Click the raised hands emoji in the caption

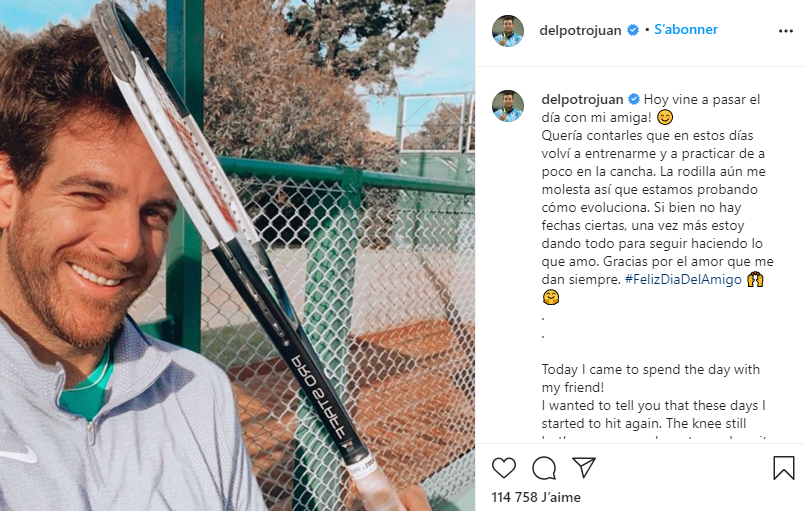(755, 279)
